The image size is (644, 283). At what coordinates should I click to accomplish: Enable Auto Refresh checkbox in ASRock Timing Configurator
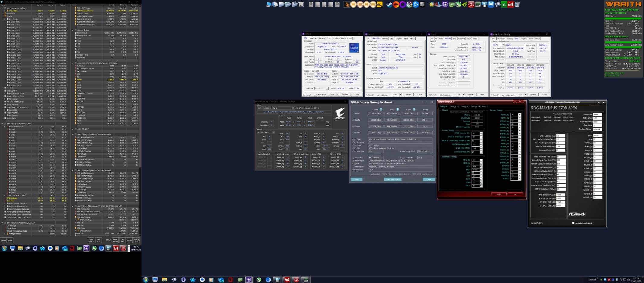coord(573,223)
